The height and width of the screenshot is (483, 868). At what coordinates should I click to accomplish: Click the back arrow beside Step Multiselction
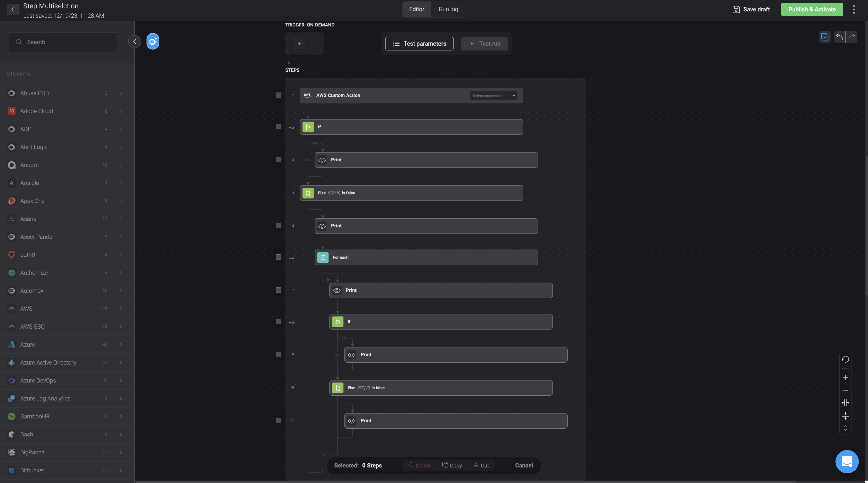coord(12,9)
